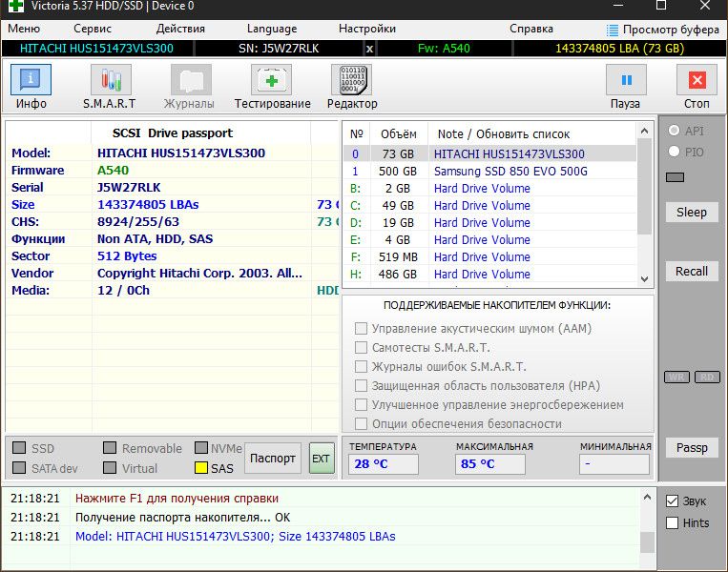Toggle Журналы ошибок S.M.A.R.T. checkbox
728x572 pixels.
coord(361,366)
